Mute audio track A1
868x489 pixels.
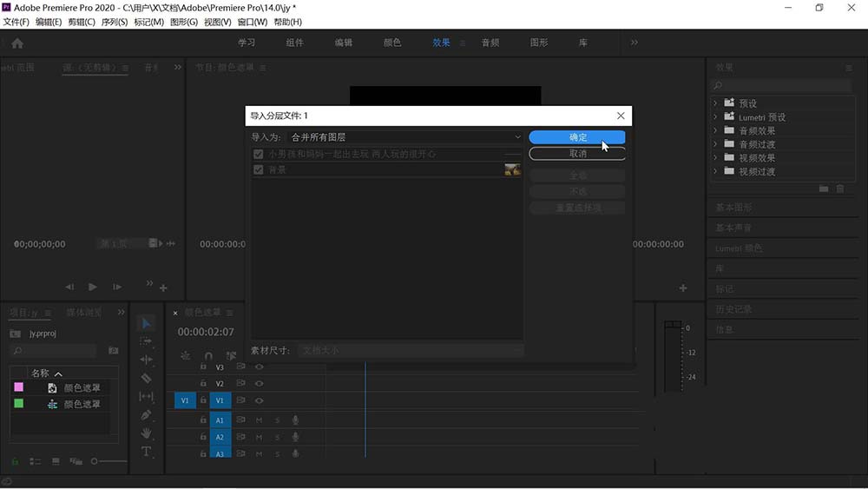pyautogui.click(x=259, y=420)
